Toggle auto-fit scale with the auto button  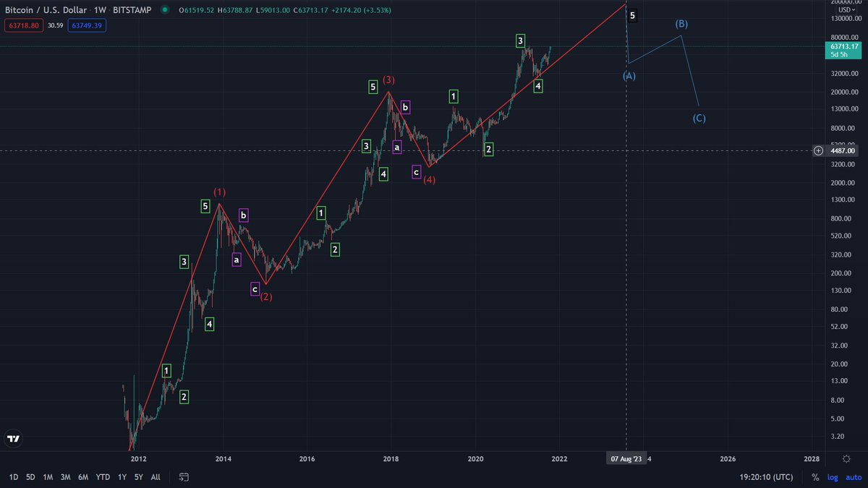coord(854,477)
